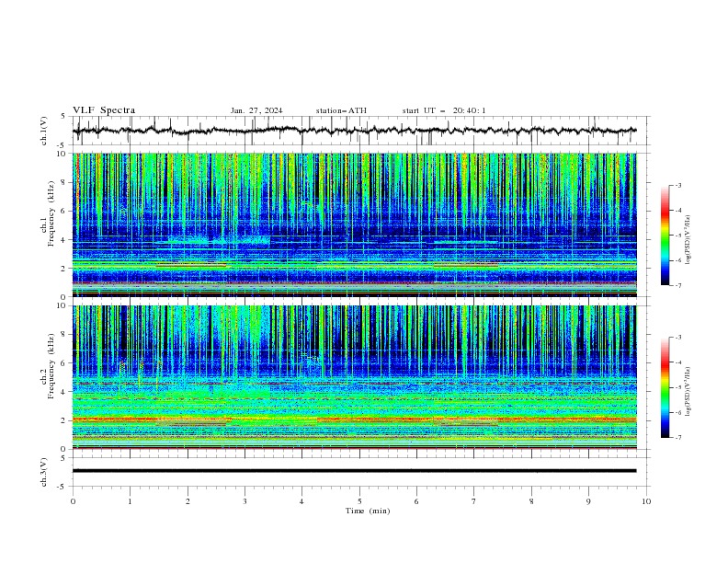Click the ch.1 colorbar '-7' tick label
The height and width of the screenshot is (563, 728).
click(x=678, y=285)
